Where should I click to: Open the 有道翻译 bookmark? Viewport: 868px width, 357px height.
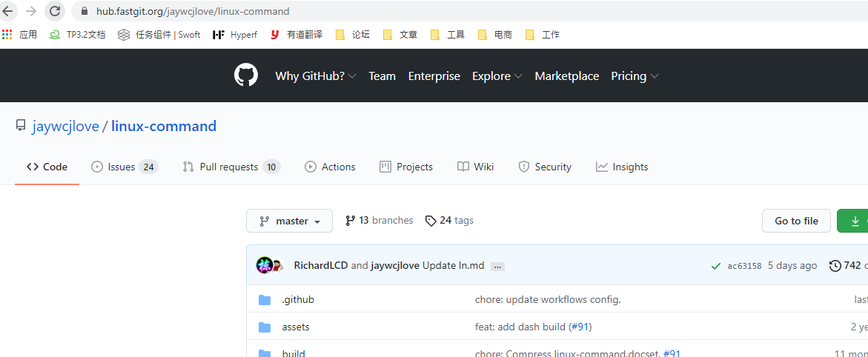[296, 34]
